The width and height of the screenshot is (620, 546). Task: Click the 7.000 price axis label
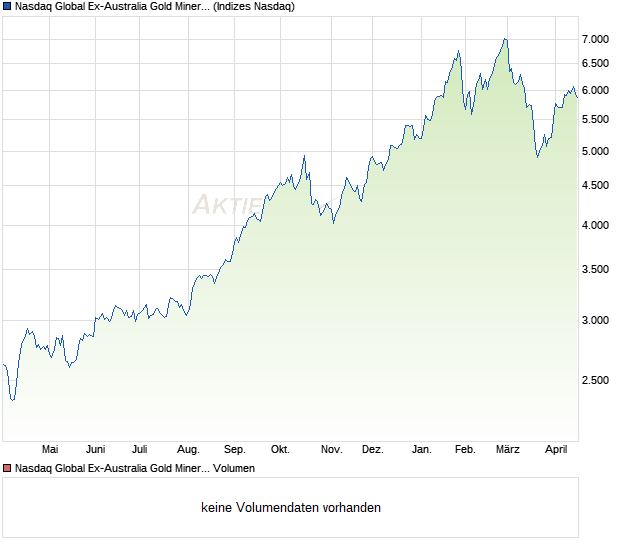[x=595, y=39]
